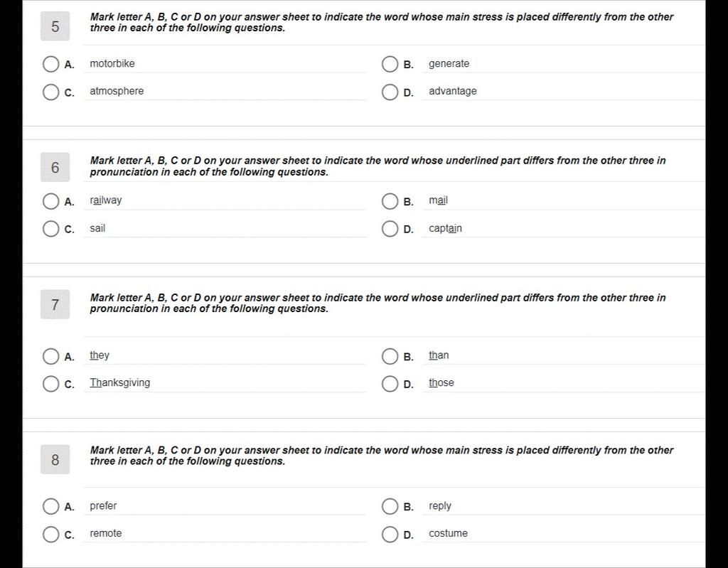The width and height of the screenshot is (728, 568).
Task: Choose the 'than' radio button
Action: (x=390, y=356)
